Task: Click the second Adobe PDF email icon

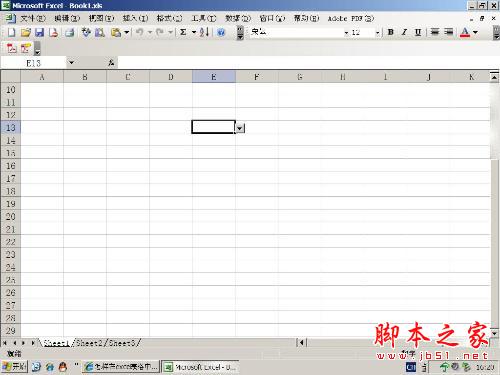Action: pos(26,48)
